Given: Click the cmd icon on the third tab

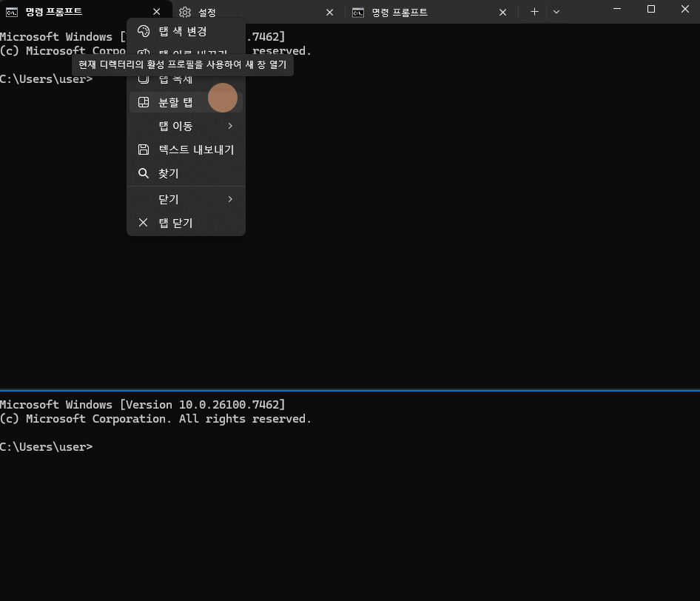Looking at the screenshot, I should tap(358, 13).
